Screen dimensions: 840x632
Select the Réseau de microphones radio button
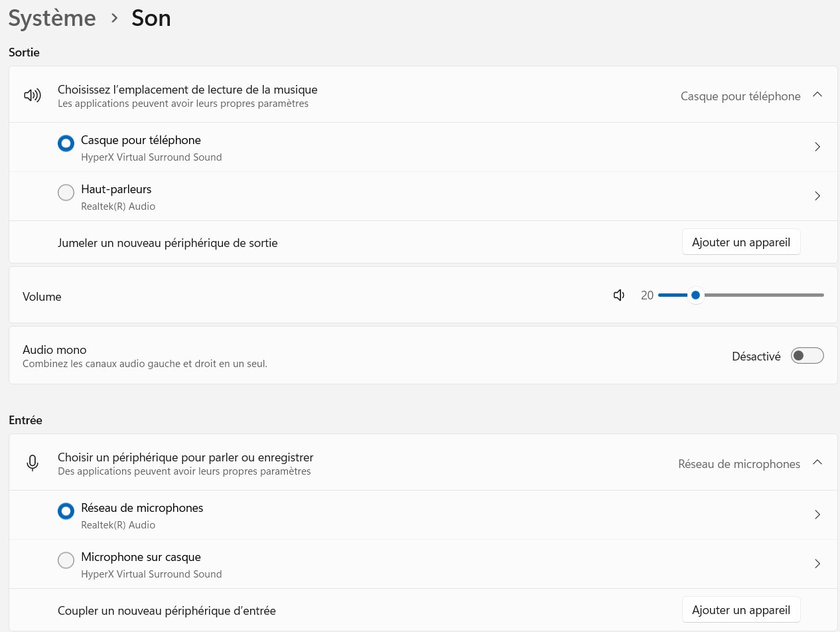[66, 511]
